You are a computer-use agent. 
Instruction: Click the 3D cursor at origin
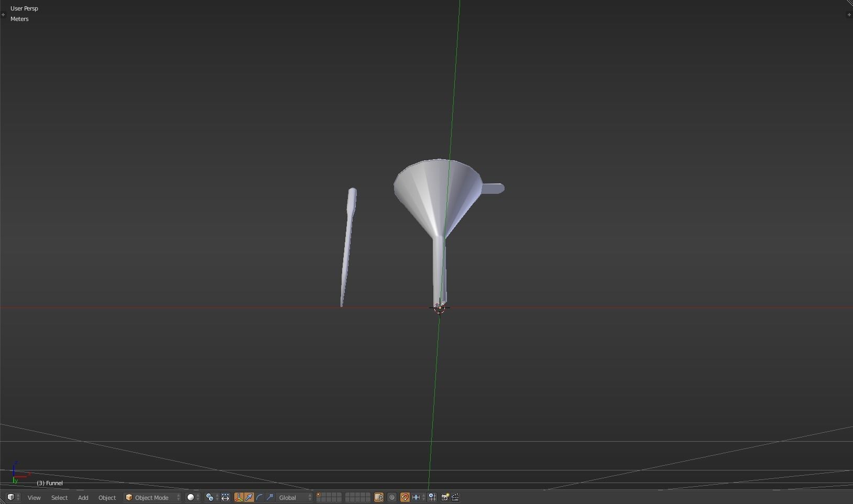click(440, 308)
